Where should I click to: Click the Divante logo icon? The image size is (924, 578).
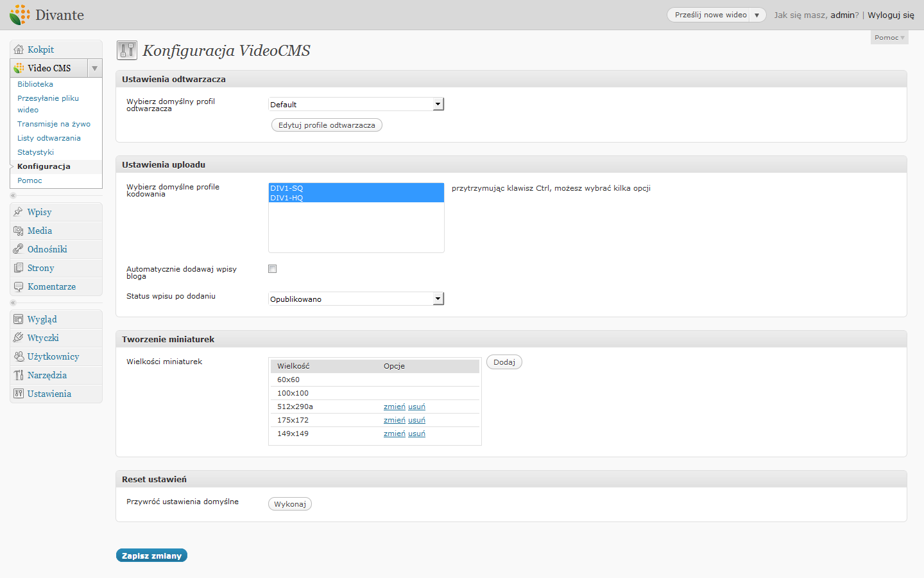[x=20, y=15]
